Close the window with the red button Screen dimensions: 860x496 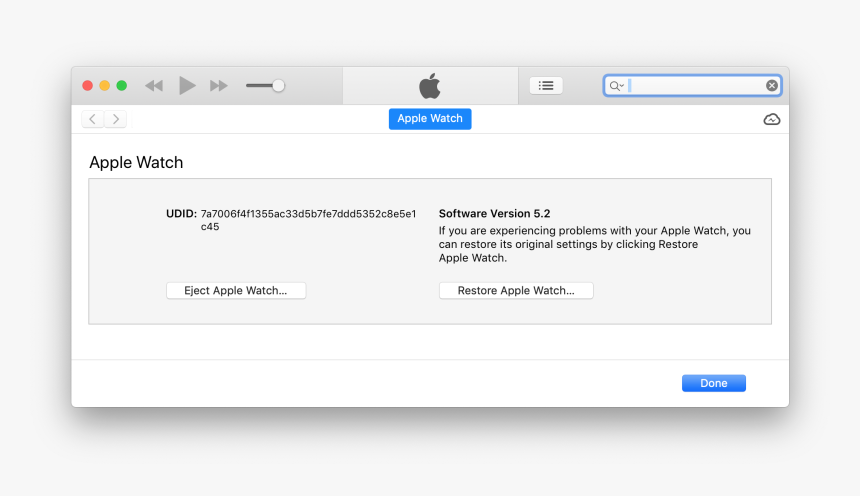pyautogui.click(x=87, y=86)
